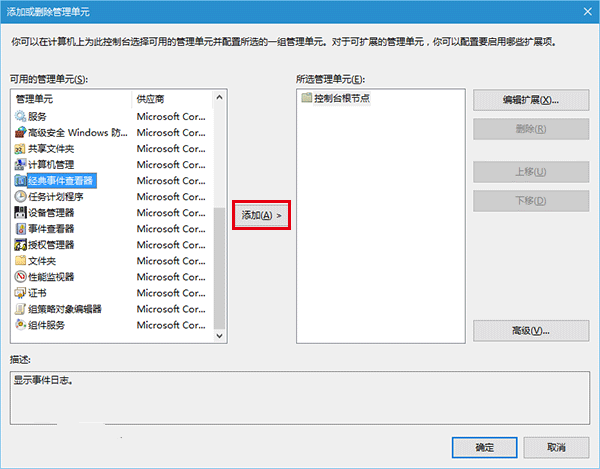
Task: Select 设备管理器 list entry
Action: click(x=51, y=213)
